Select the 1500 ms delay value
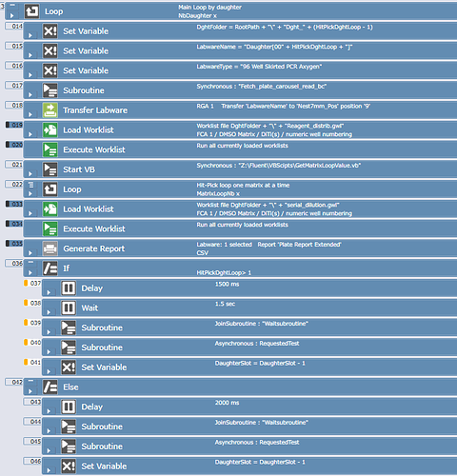This screenshot has height=476, width=457. [227, 284]
